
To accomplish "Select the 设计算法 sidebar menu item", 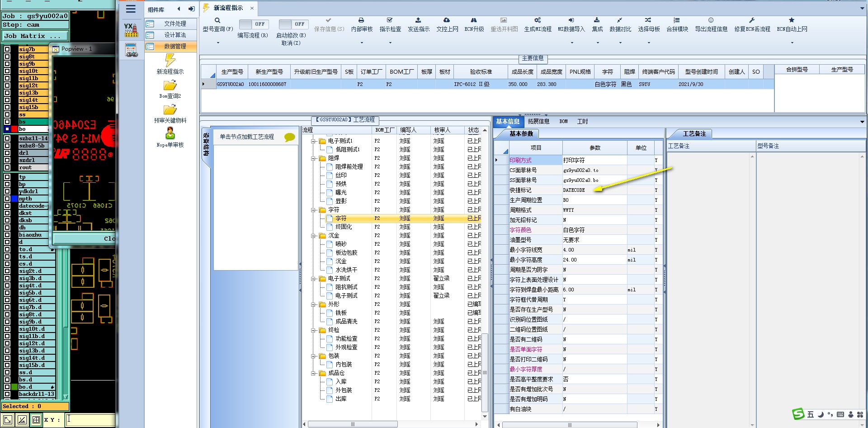I will 171,35.
